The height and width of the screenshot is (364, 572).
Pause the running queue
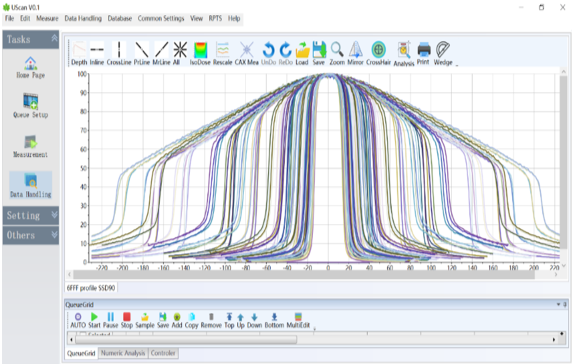(x=111, y=320)
